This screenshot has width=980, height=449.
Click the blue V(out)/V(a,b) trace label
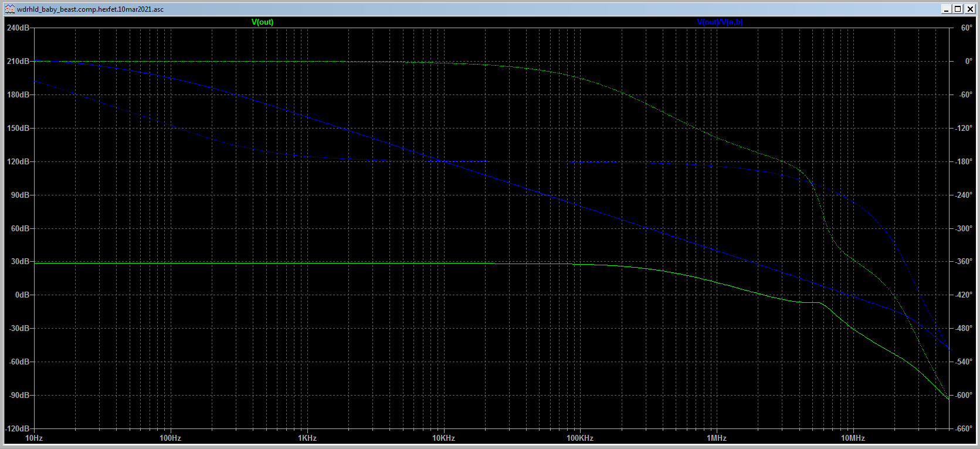720,22
